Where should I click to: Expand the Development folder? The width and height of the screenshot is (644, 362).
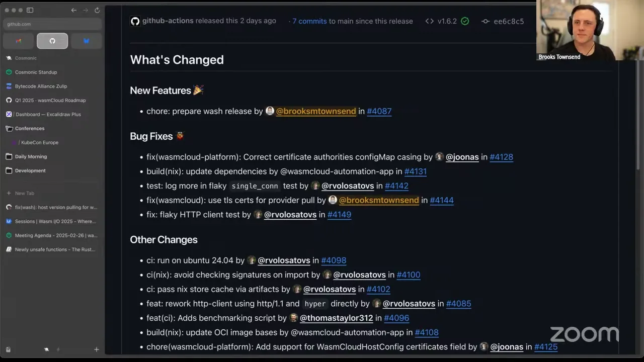52,170
